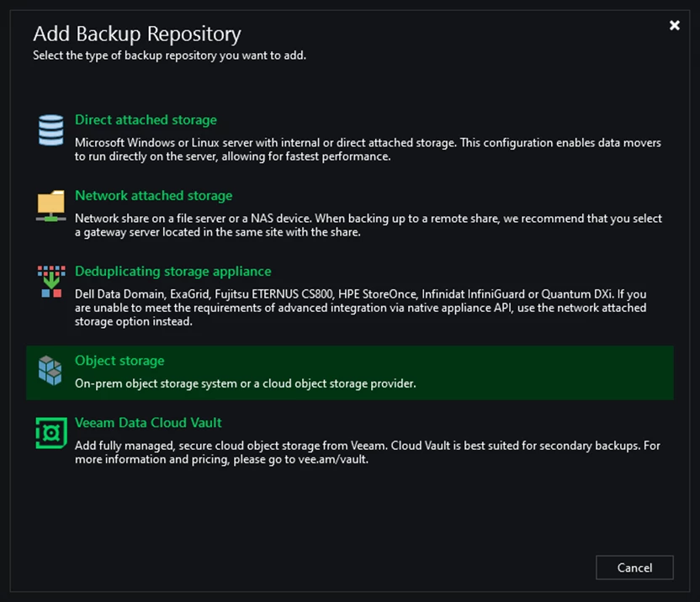
Task: Click the Veeam Data Cloud Vault safe icon
Action: coord(51,433)
